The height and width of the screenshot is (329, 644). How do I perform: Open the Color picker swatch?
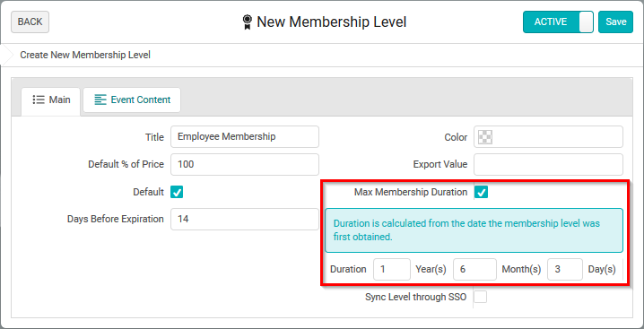tap(486, 137)
